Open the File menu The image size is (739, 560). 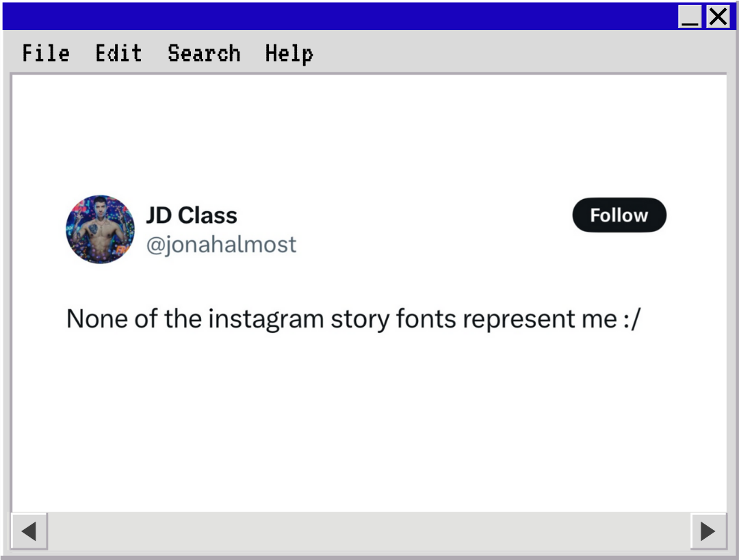pyautogui.click(x=45, y=53)
